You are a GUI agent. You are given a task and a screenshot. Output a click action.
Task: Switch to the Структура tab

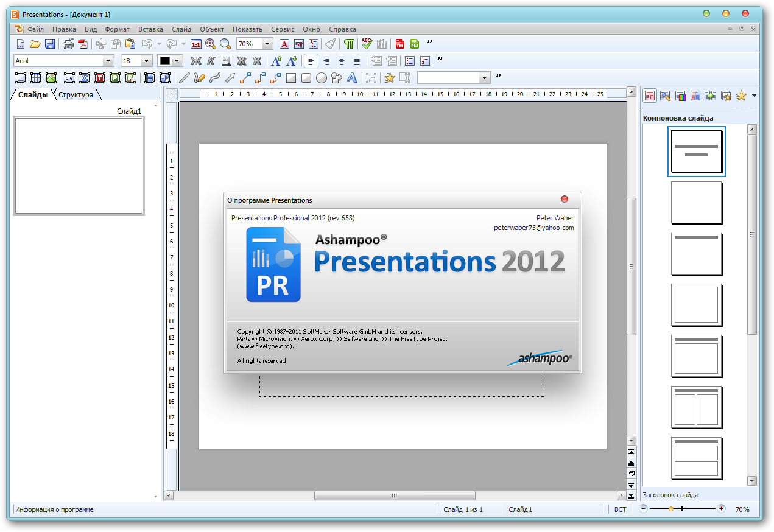pyautogui.click(x=76, y=95)
